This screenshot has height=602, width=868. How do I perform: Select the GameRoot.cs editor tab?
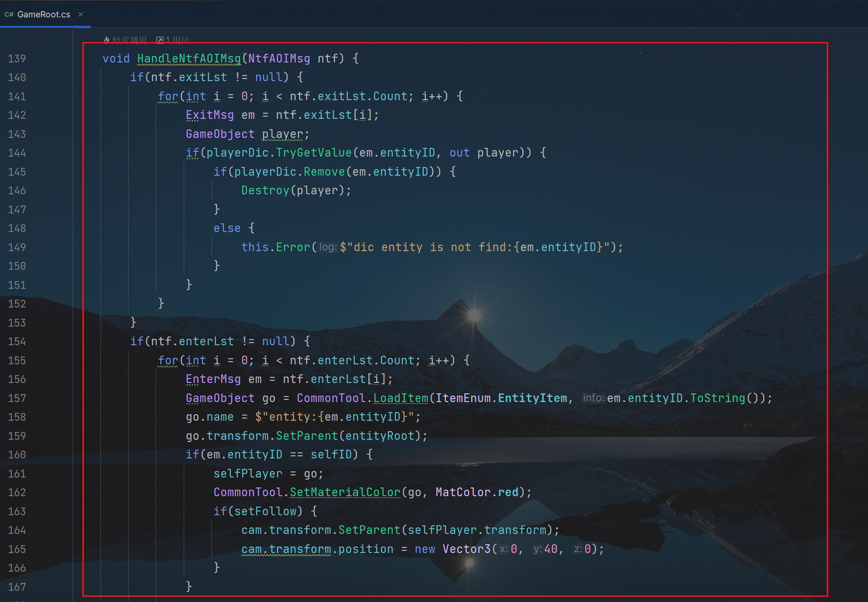pyautogui.click(x=43, y=14)
